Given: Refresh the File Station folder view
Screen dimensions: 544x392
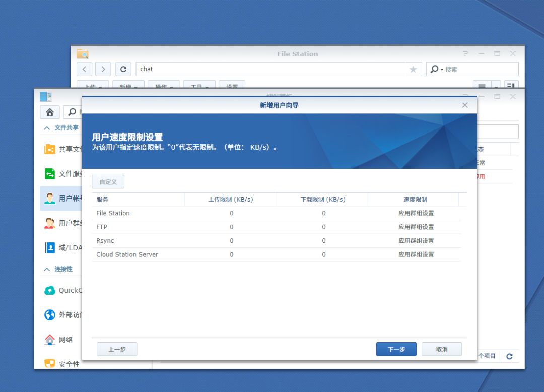Looking at the screenshot, I should (123, 69).
